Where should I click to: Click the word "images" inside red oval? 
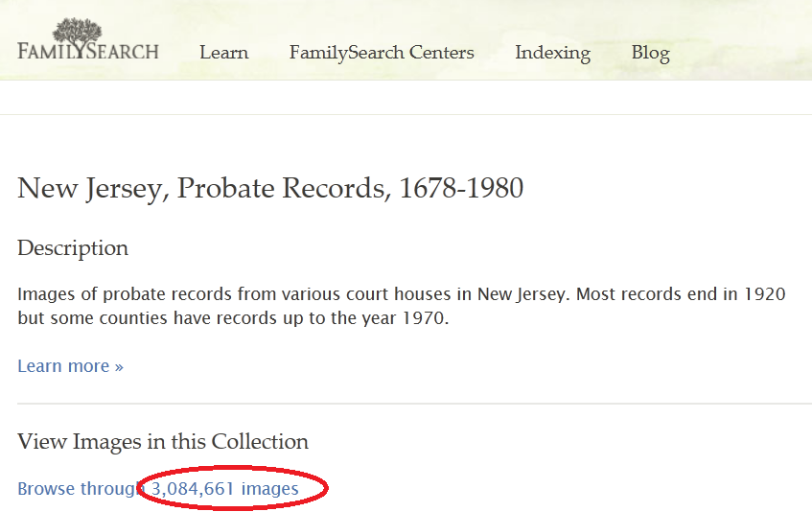tap(270, 489)
